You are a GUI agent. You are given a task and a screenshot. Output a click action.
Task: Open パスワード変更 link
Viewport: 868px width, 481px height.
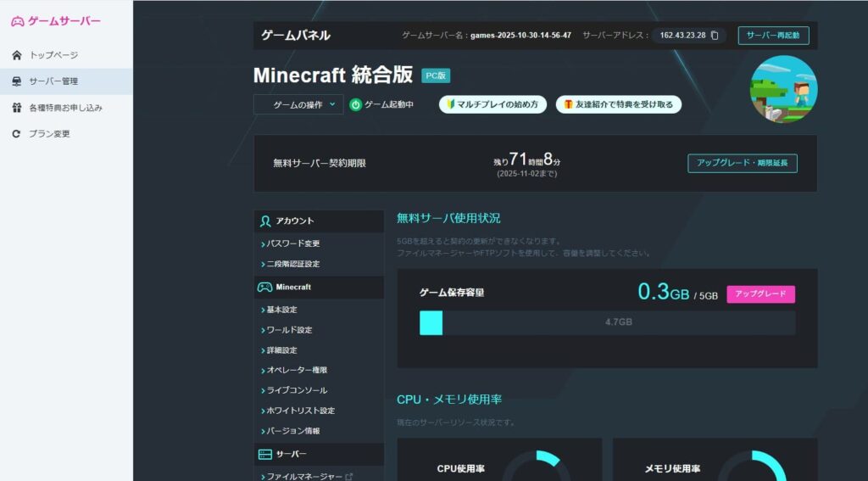click(x=292, y=243)
